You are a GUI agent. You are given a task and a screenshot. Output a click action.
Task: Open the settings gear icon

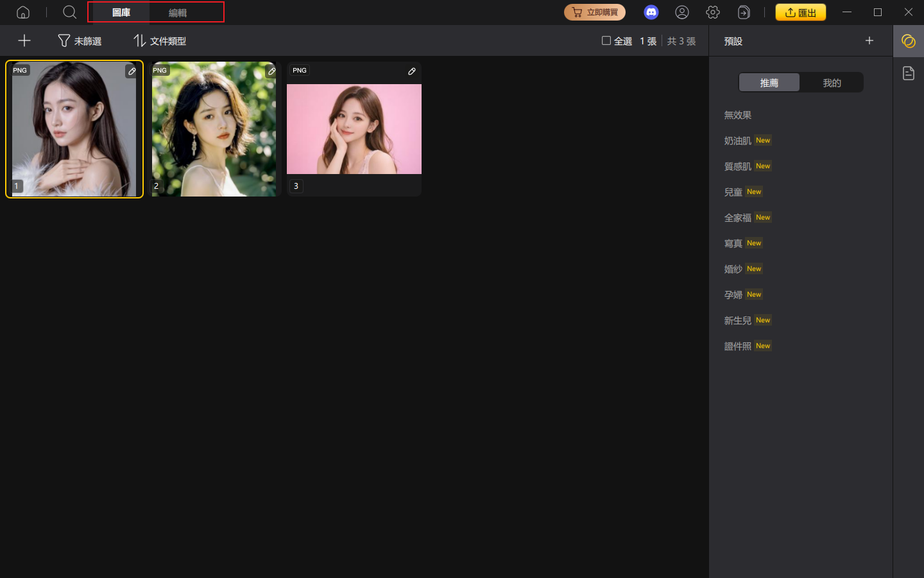[x=712, y=12]
